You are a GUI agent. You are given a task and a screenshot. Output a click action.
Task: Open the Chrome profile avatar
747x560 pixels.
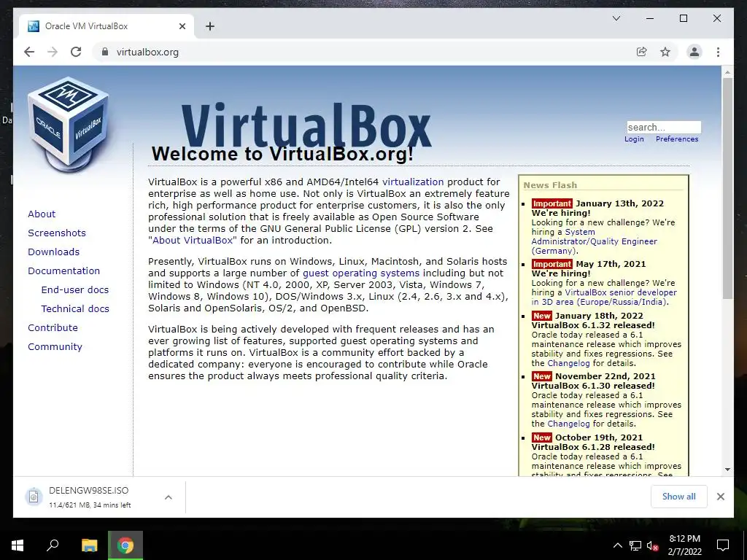tap(694, 52)
